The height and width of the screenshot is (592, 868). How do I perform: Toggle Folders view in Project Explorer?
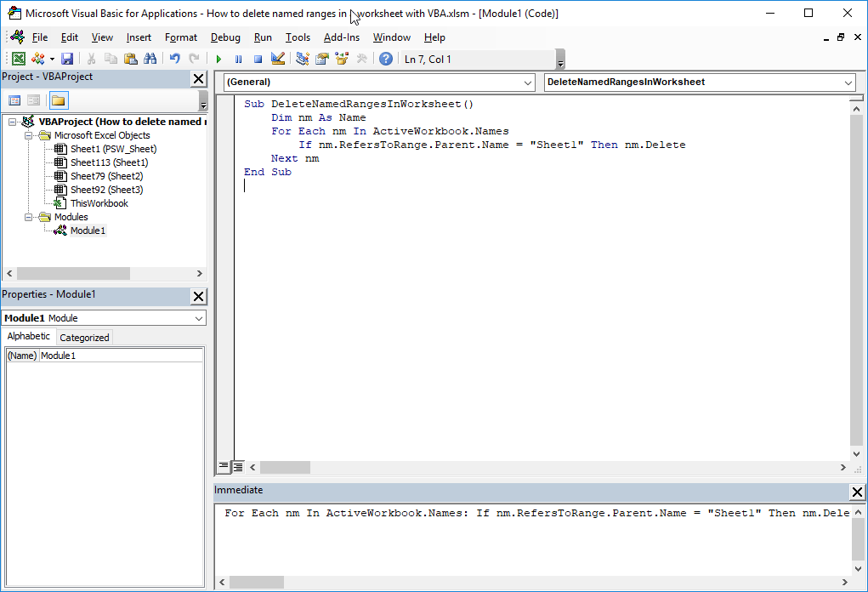pos(58,100)
